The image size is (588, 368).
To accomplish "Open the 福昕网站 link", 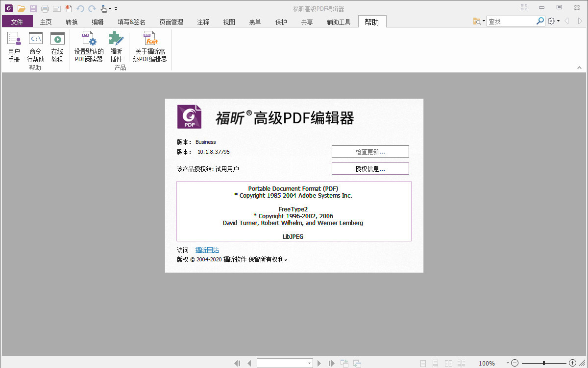I will click(x=207, y=250).
